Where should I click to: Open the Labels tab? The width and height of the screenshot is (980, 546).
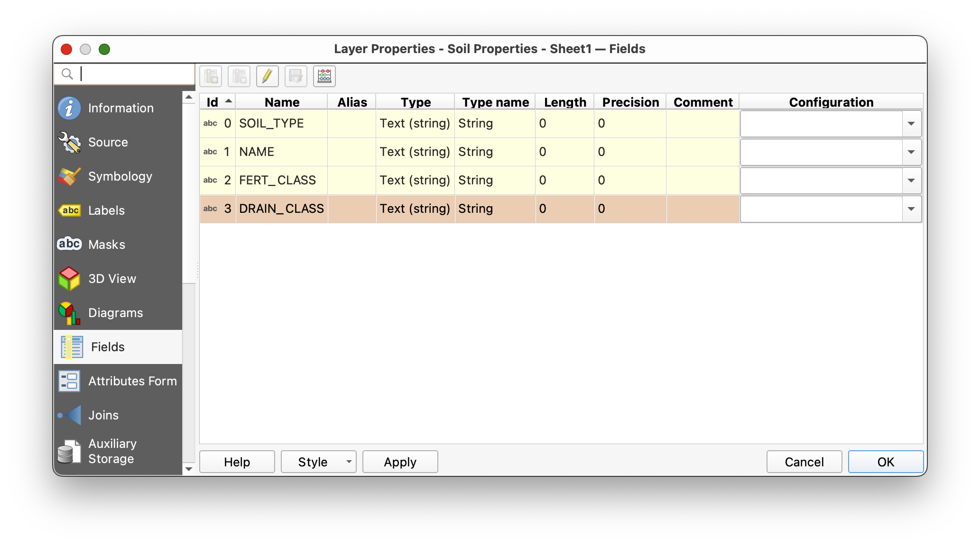pos(106,210)
